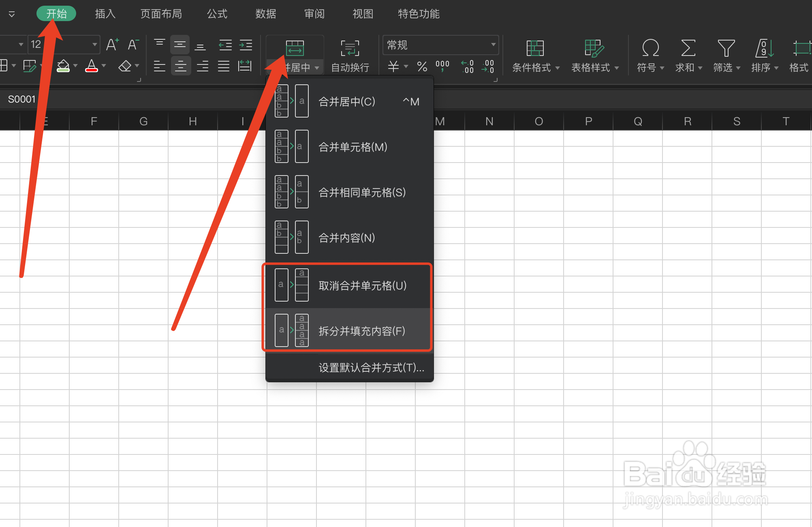The height and width of the screenshot is (527, 812).
Task: Apply percent style to selection
Action: click(x=422, y=67)
